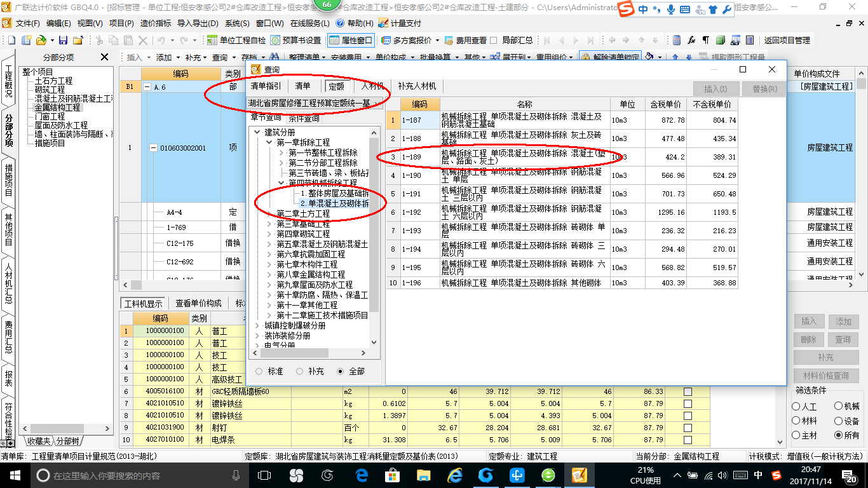
Task: Click the blue move-down arrow icon
Action: pyautogui.click(x=689, y=57)
